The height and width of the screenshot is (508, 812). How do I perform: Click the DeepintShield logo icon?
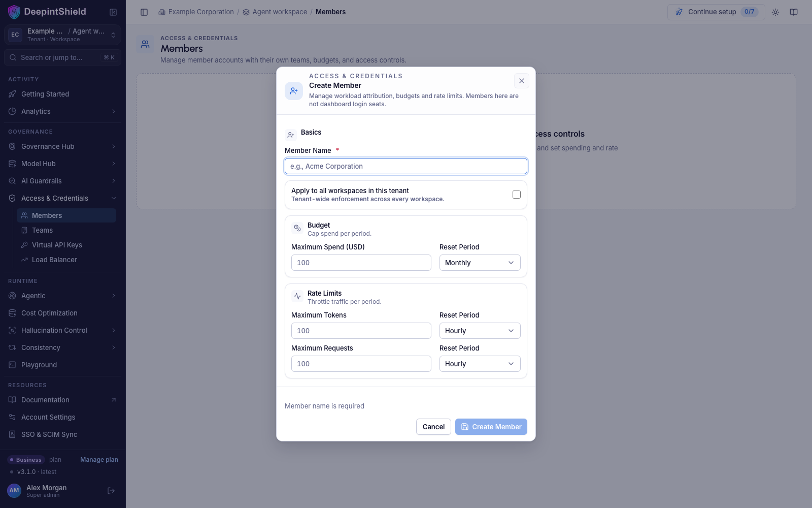tap(14, 12)
